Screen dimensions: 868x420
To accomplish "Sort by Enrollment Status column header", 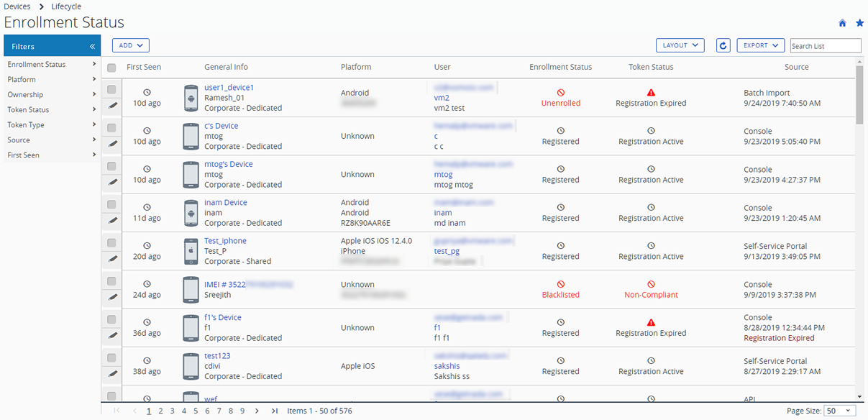I will tap(560, 67).
